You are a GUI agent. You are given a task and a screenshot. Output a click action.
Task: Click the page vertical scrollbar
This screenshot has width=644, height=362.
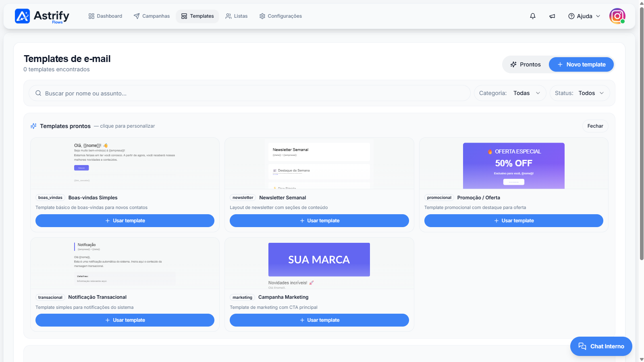642,133
